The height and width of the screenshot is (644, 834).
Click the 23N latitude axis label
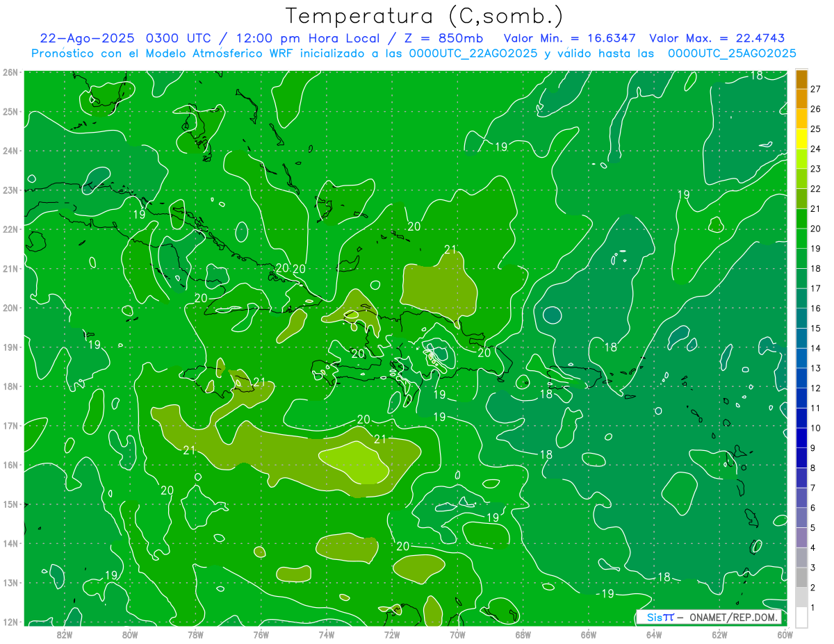click(x=10, y=190)
